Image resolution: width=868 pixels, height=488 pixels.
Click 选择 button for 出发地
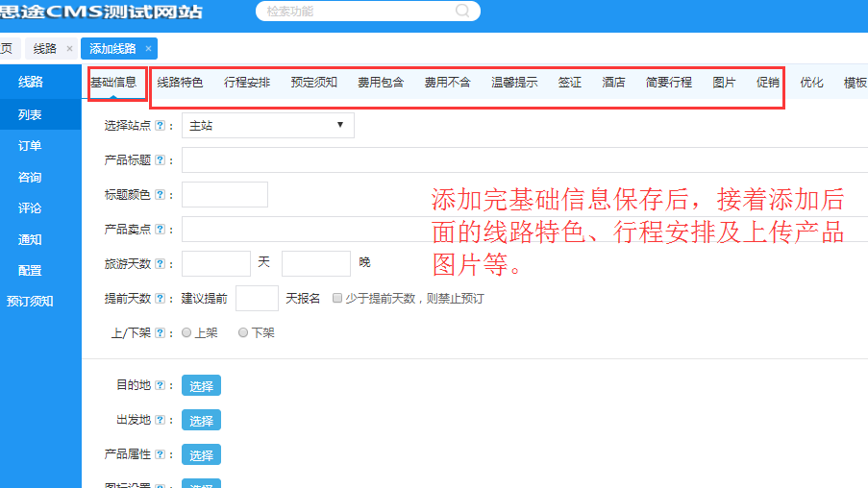[x=201, y=421]
